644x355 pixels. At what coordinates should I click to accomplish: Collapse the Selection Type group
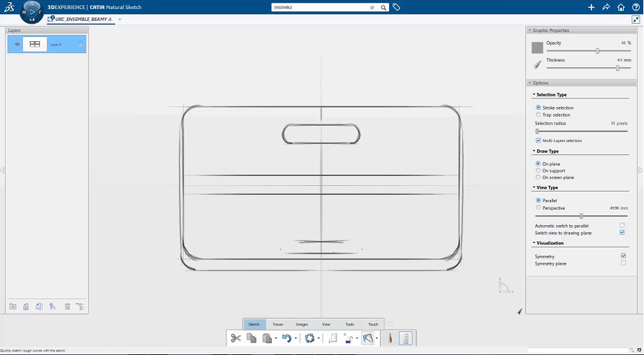tap(534, 94)
